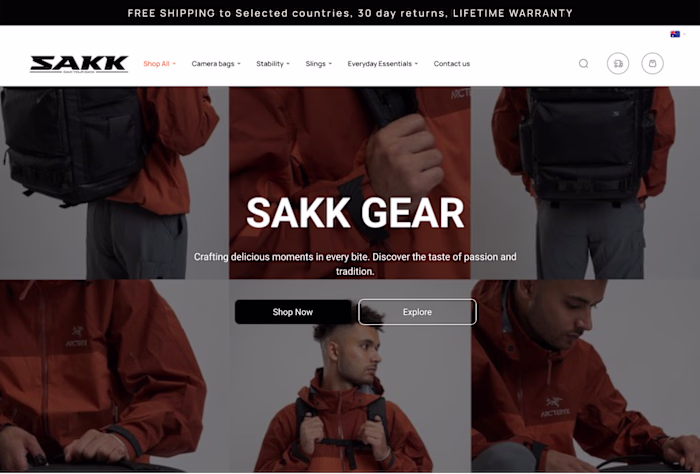Click the SAKK GEAR hero heading
Screen dimensions: 700x474
point(355,213)
